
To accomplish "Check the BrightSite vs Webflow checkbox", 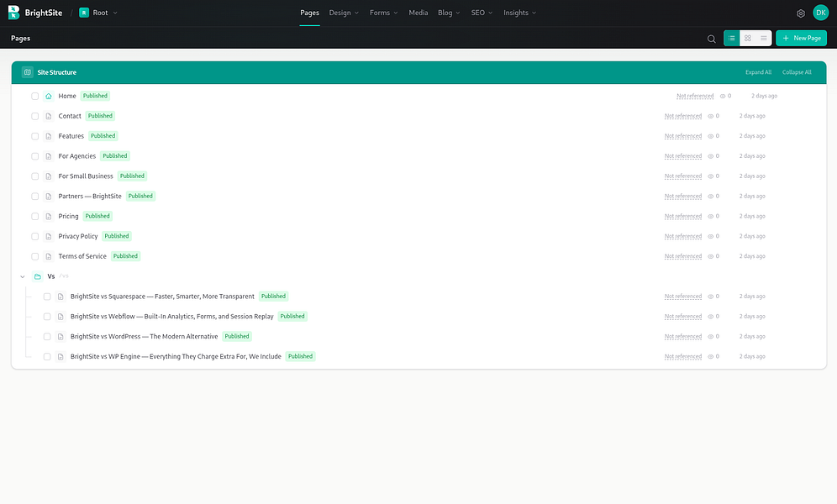I will [47, 317].
